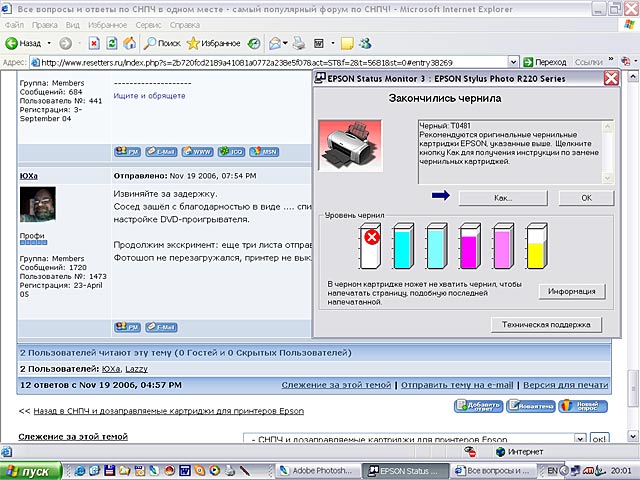Screen dimensions: 640x480
Task: Click the address bar URL field
Action: (x=269, y=62)
